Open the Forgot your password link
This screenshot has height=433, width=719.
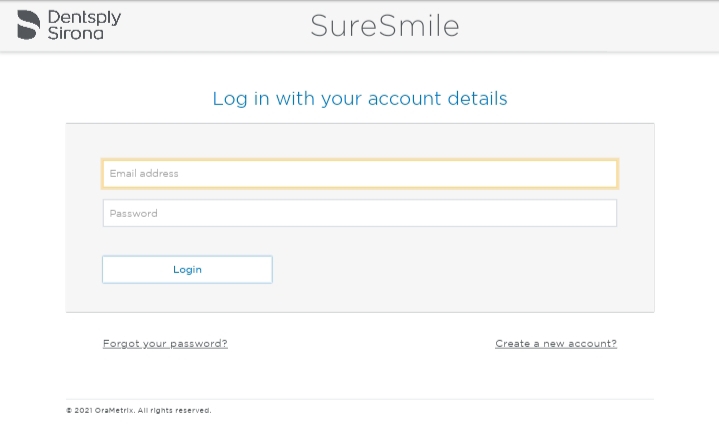[x=165, y=344]
